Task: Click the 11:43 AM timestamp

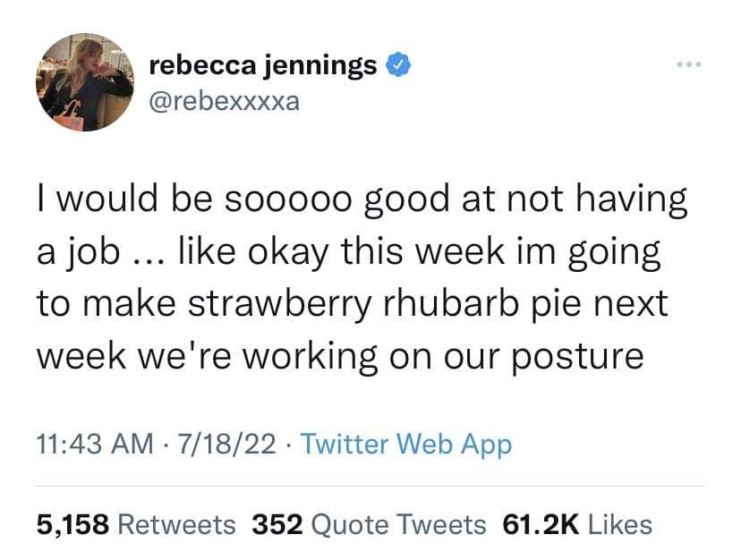Action: pos(93,444)
